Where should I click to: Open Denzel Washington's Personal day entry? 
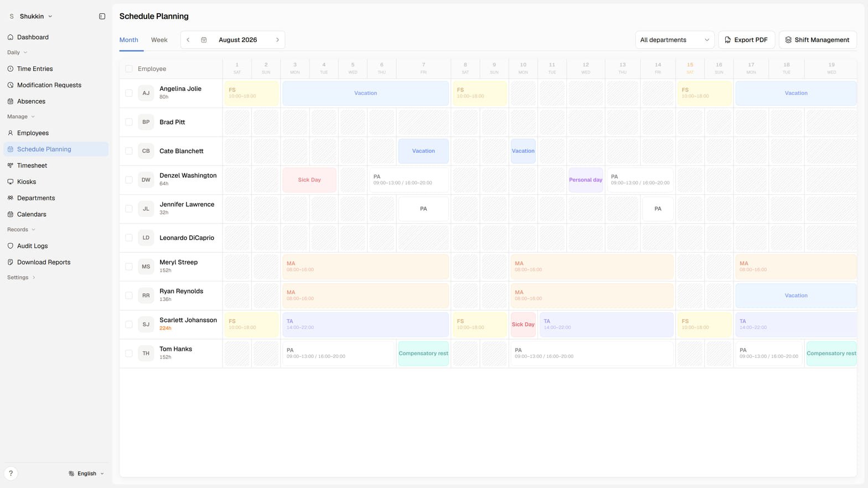[586, 180]
